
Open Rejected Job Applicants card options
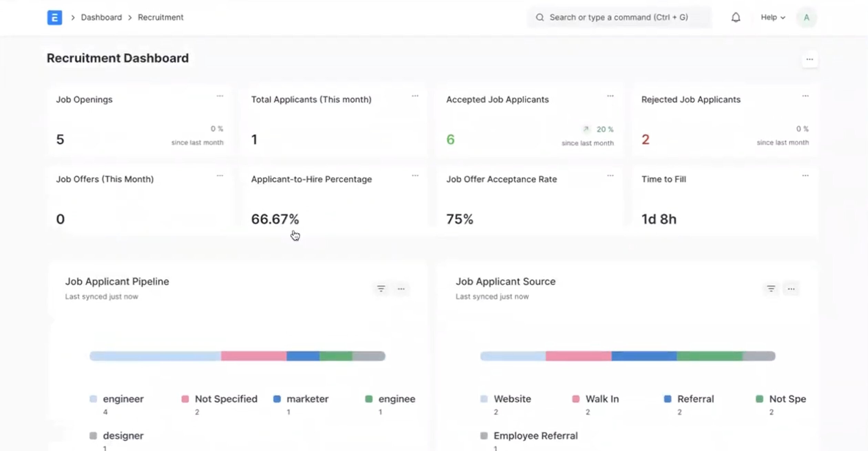tap(805, 96)
